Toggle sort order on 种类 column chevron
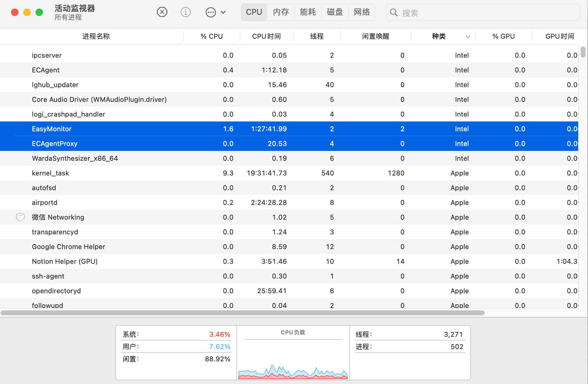Viewport: 588px width, 384px height. point(468,36)
